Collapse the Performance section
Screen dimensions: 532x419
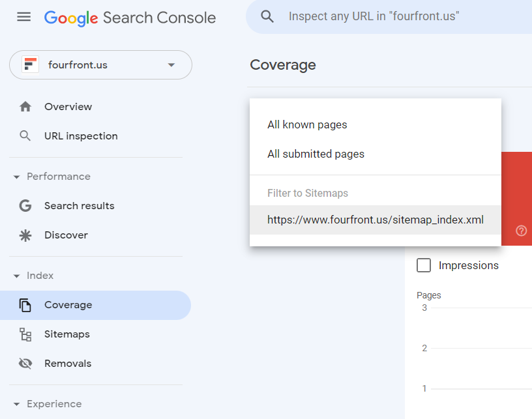[x=16, y=177]
